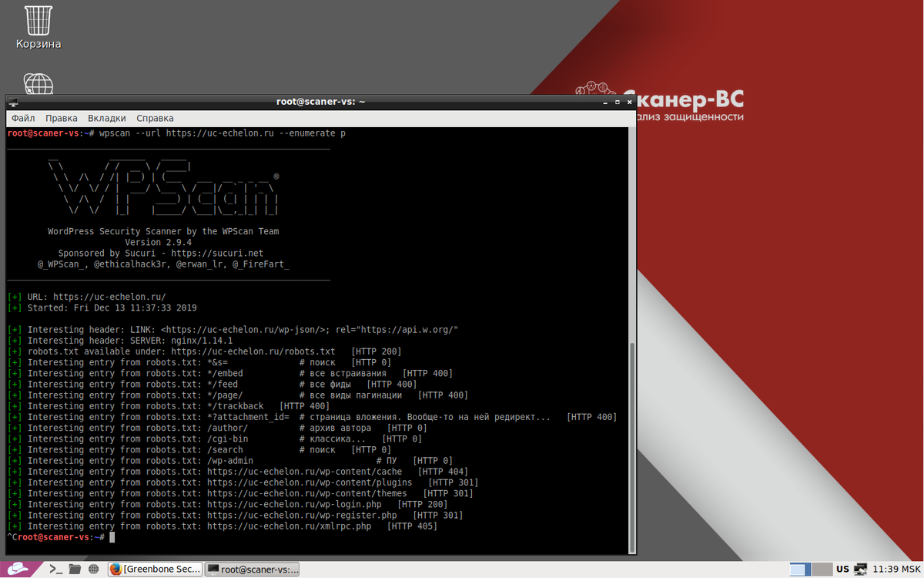The image size is (924, 578).
Task: Click the '*/page/' robots.txt entry line
Action: pos(238,395)
